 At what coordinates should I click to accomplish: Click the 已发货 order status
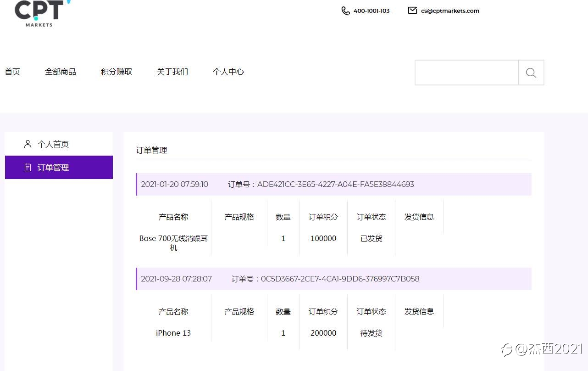click(x=372, y=238)
